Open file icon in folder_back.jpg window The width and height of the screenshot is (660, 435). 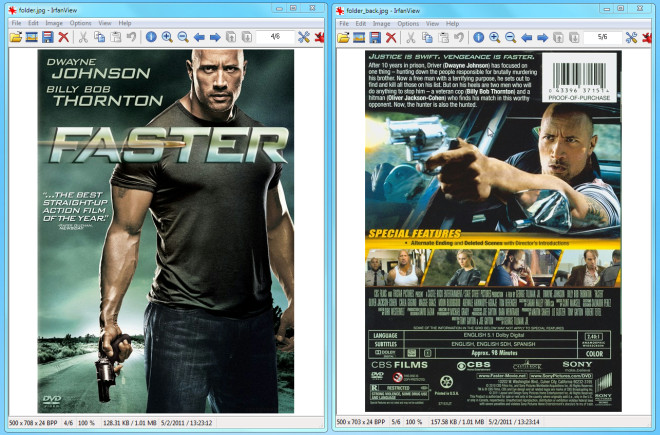pyautogui.click(x=343, y=37)
